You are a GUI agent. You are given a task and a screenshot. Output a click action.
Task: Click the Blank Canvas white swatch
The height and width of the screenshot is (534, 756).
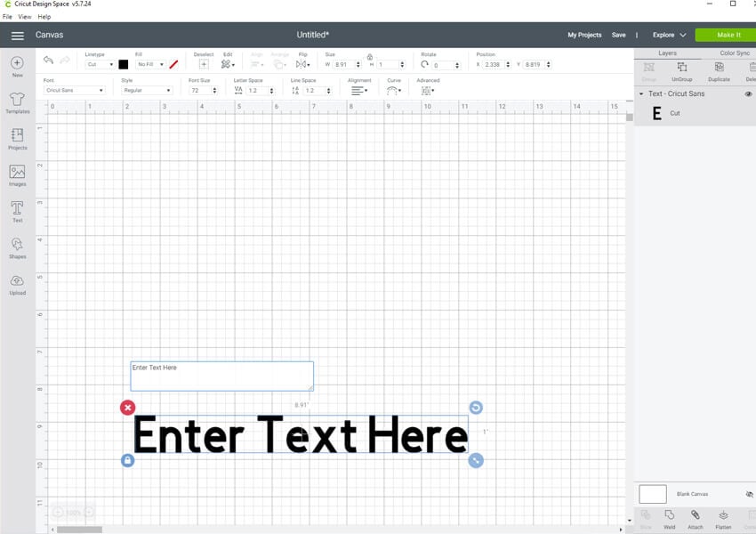click(x=652, y=495)
